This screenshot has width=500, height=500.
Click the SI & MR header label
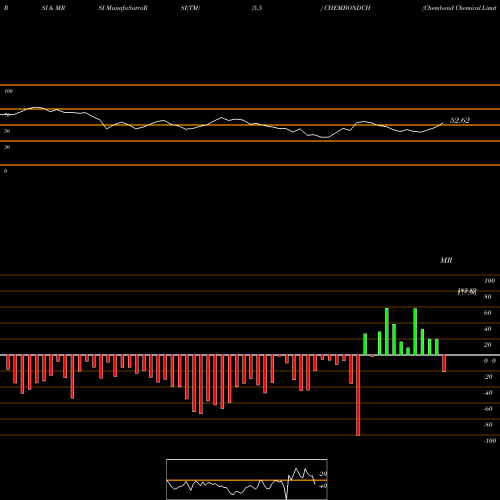[x=53, y=8]
